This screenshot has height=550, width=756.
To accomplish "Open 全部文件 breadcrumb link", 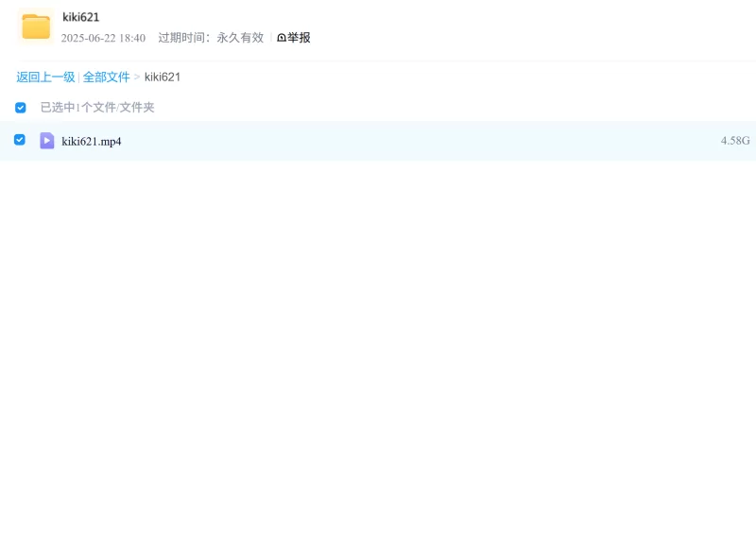I will [106, 77].
